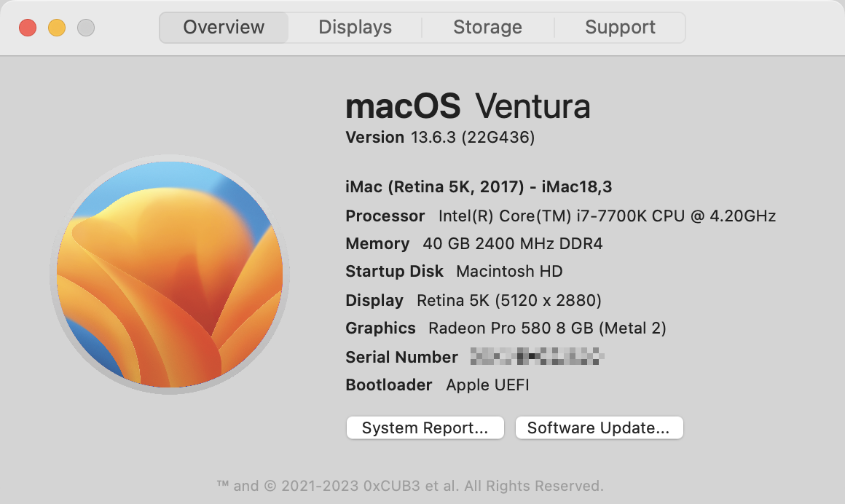This screenshot has width=845, height=504.
Task: Click the 0xCUB3 copyright footer text
Action: point(410,485)
